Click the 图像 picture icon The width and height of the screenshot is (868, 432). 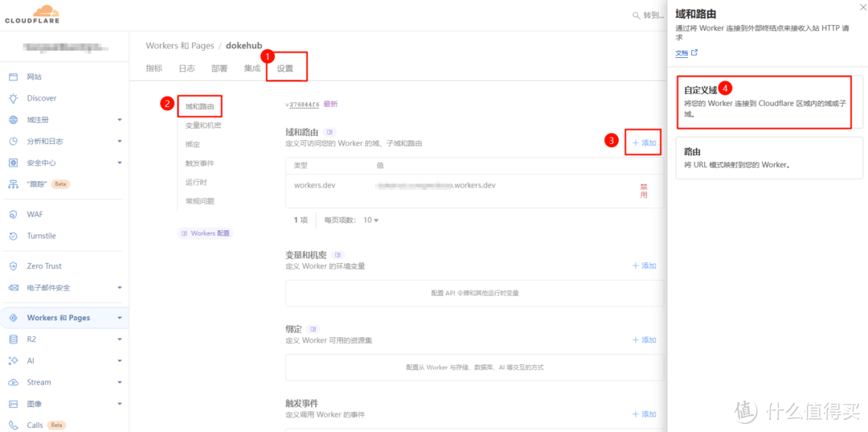click(x=14, y=405)
